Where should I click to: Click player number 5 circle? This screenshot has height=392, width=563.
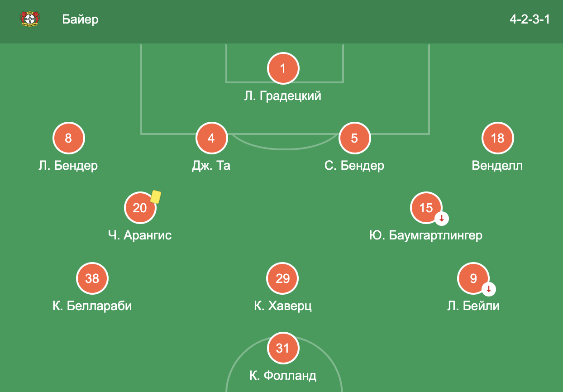click(x=354, y=138)
